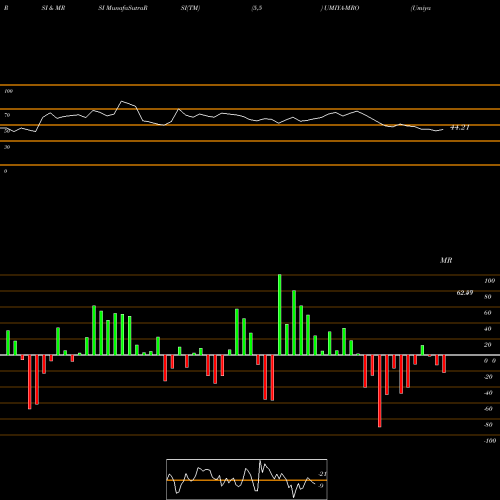Click the RSI axis label 100 near upper chart
500x500 pixels.
pyautogui.click(x=8, y=91)
